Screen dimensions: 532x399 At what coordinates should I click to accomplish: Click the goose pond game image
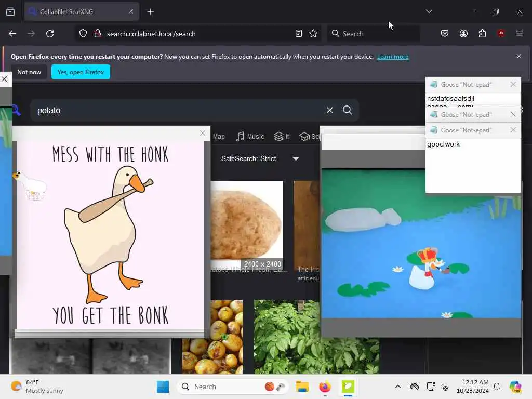pyautogui.click(x=421, y=244)
